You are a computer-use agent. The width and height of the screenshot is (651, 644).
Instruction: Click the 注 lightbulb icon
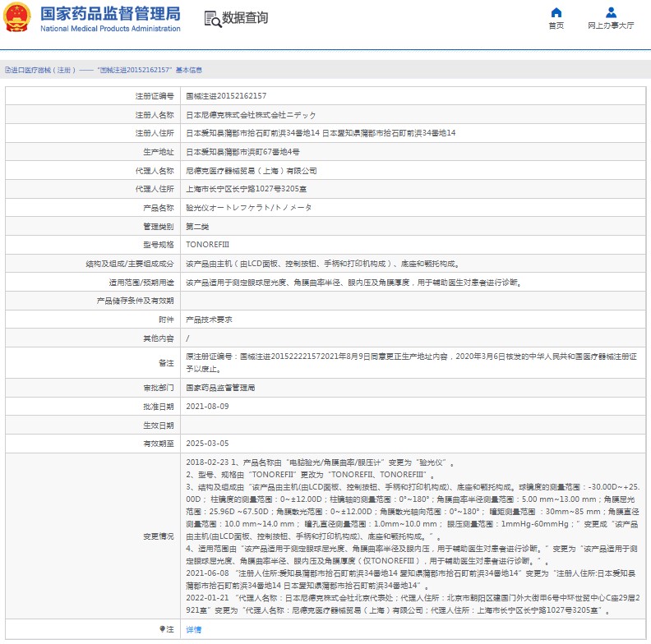click(x=162, y=629)
